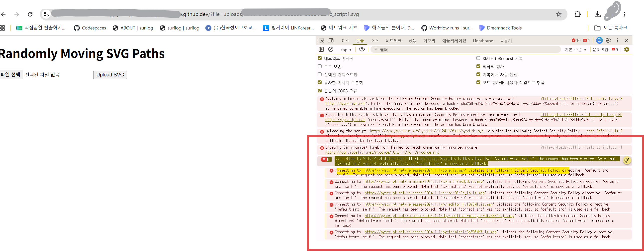Open the Codespaces bookmark
The image size is (644, 251).
pyautogui.click(x=90, y=28)
